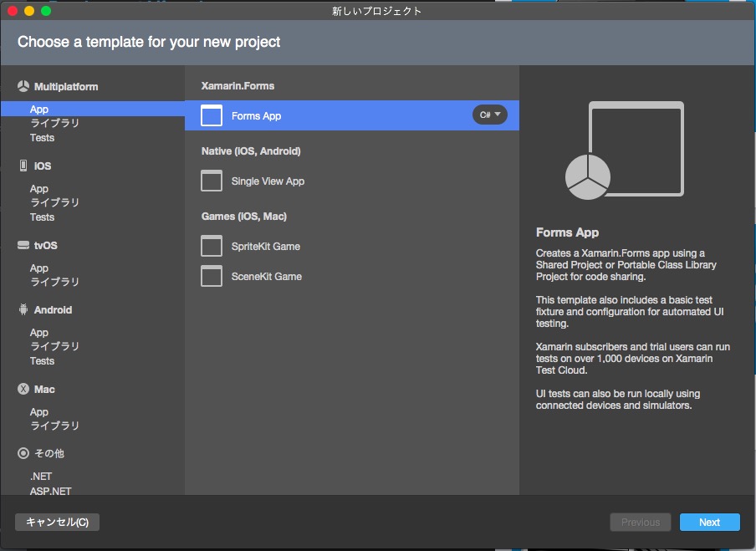The width and height of the screenshot is (756, 551).
Task: Select ライブラリ under Multiplatform
Action: pos(54,123)
